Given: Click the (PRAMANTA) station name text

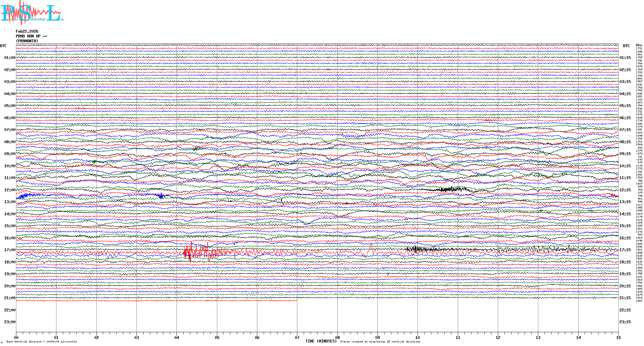Looking at the screenshot, I should (x=27, y=41).
